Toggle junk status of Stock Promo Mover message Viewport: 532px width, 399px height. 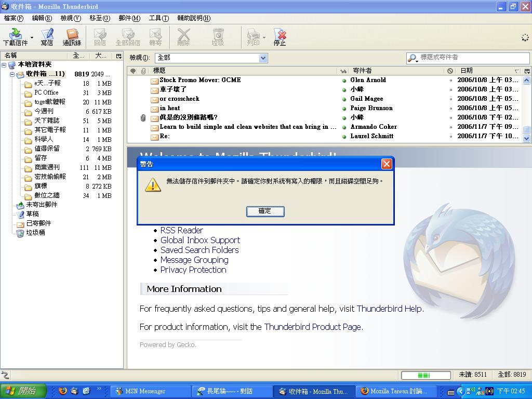coord(450,81)
